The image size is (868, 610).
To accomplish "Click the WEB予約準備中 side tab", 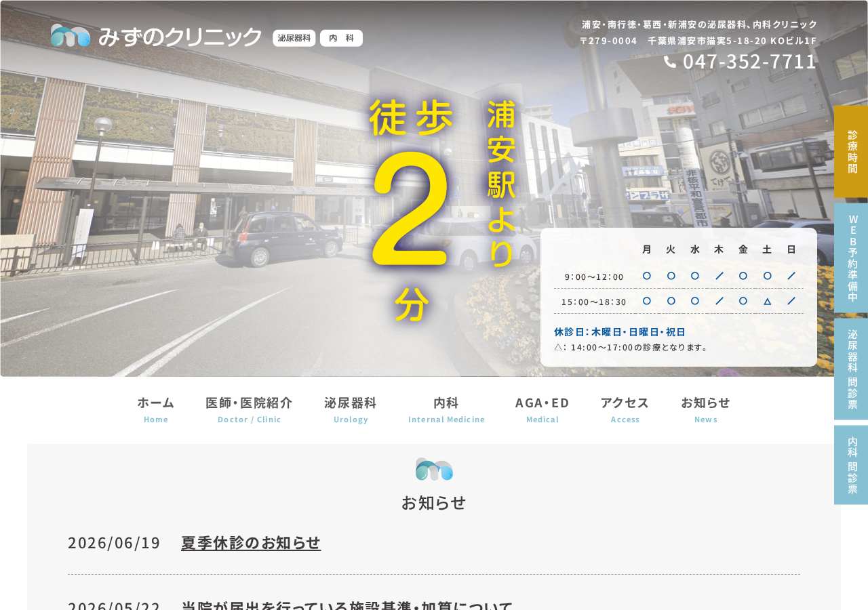I will tap(851, 258).
